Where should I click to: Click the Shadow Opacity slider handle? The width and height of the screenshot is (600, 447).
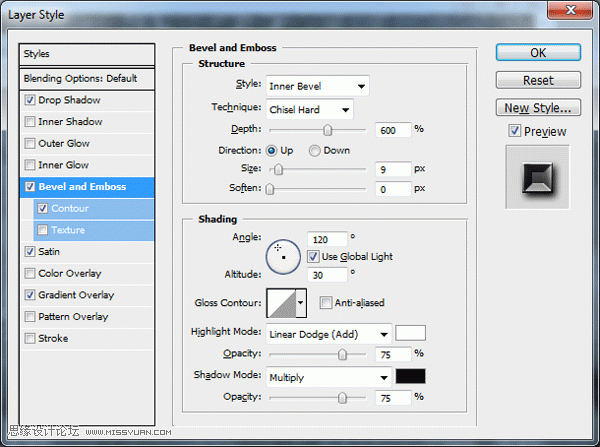342,398
